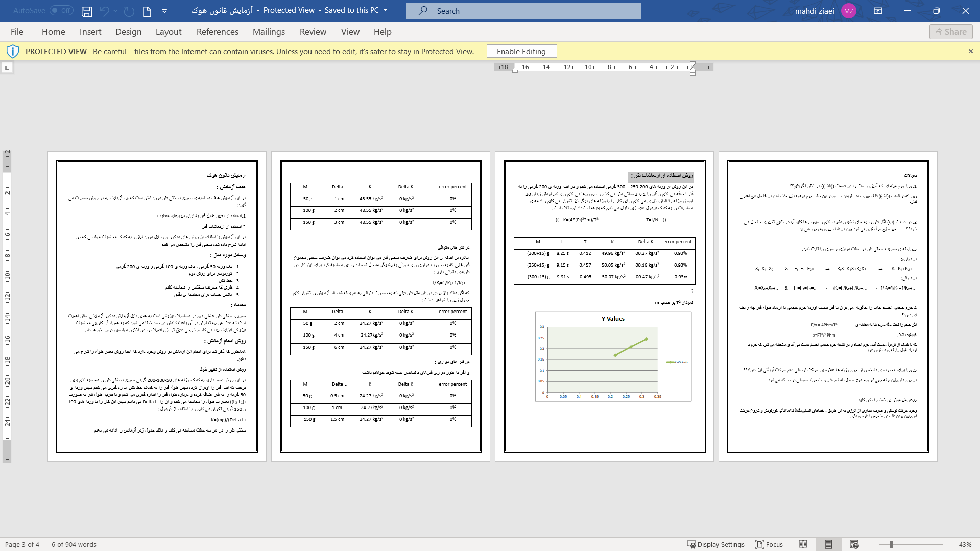Switch to the Home tab

pyautogui.click(x=54, y=32)
